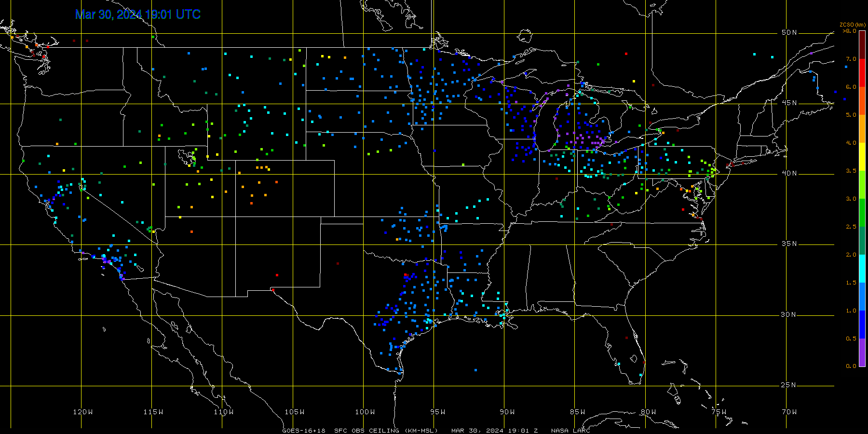Click the yellow-green 3.0–3.5 km legend segment
868x434 pixels.
(862, 185)
